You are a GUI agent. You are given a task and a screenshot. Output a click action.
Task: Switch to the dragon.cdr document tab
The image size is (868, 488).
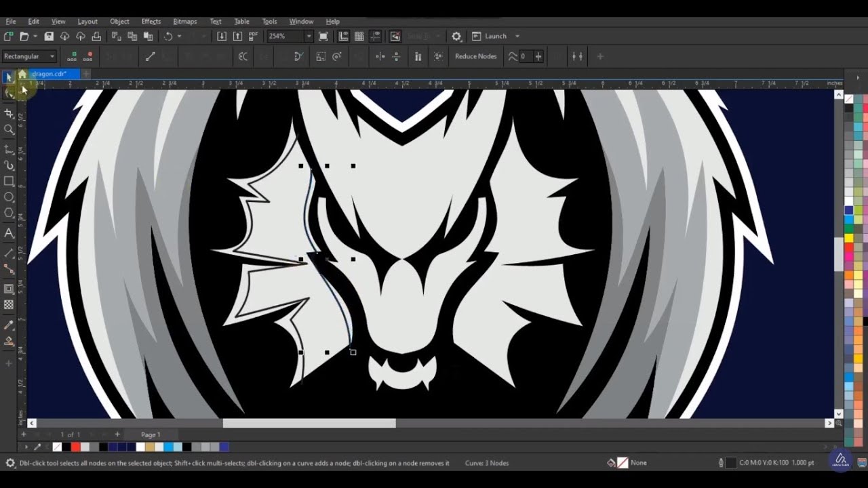(x=49, y=74)
